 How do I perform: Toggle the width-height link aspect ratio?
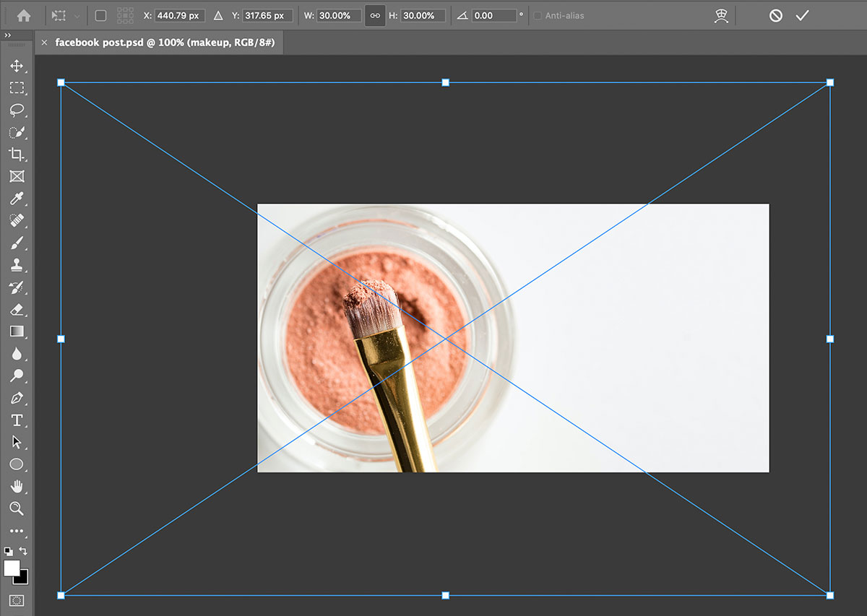374,16
